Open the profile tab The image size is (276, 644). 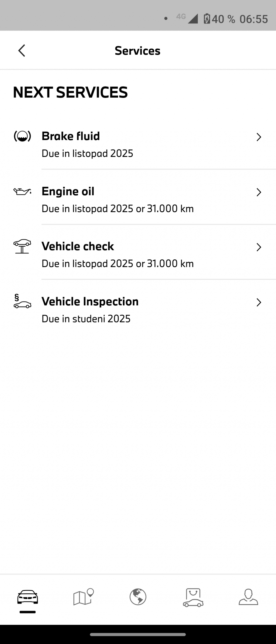[248, 597]
